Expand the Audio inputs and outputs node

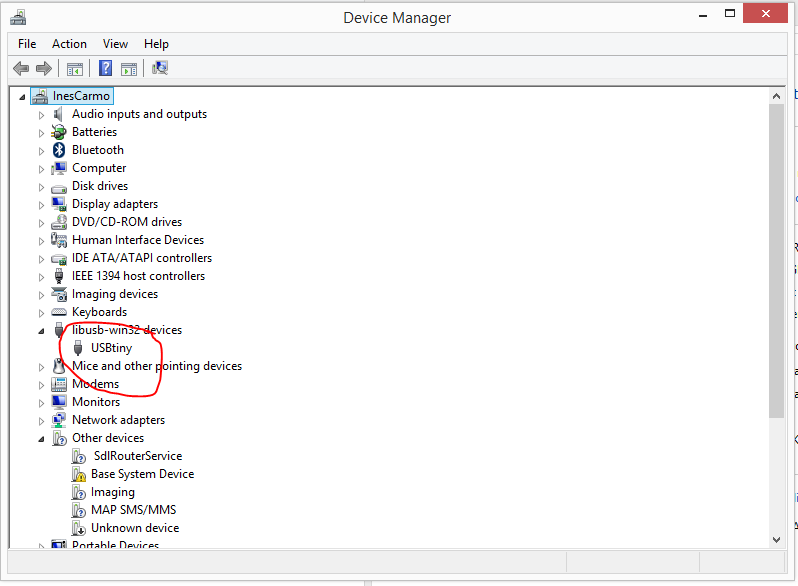pyautogui.click(x=41, y=115)
